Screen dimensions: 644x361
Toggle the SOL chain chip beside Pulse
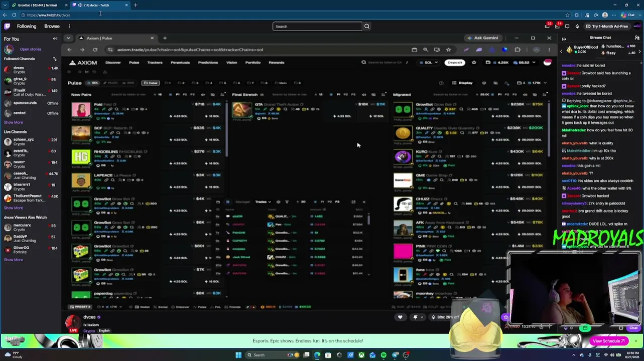pos(92,83)
